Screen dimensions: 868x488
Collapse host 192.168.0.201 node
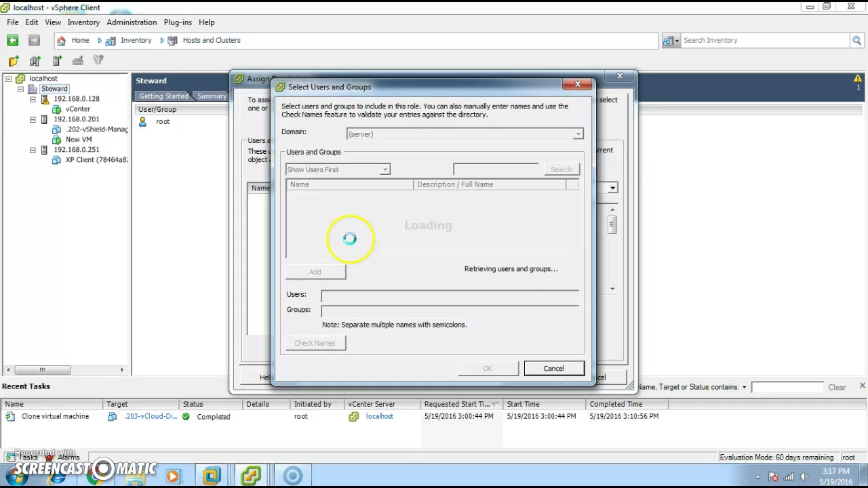tap(33, 119)
